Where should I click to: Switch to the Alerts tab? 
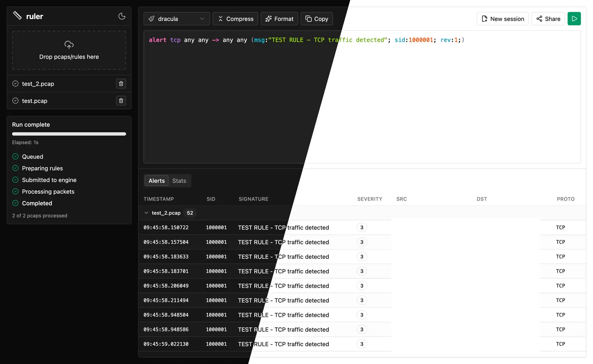pos(157,181)
